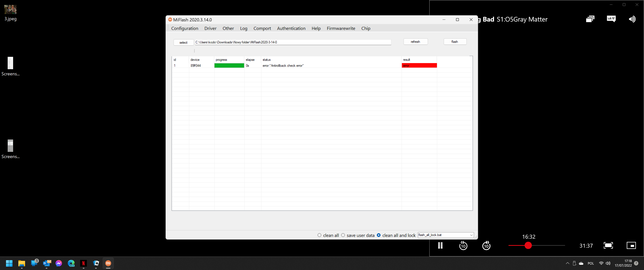Rewind video by 10 seconds

coord(463,245)
